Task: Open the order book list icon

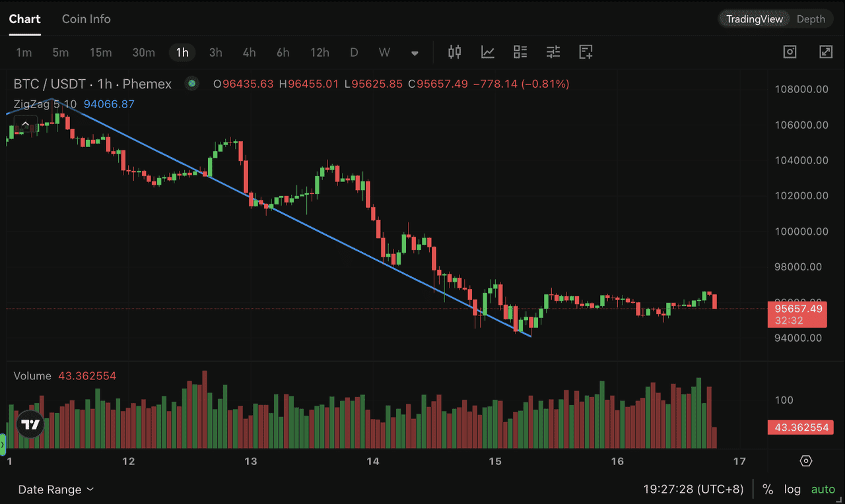Action: (520, 51)
